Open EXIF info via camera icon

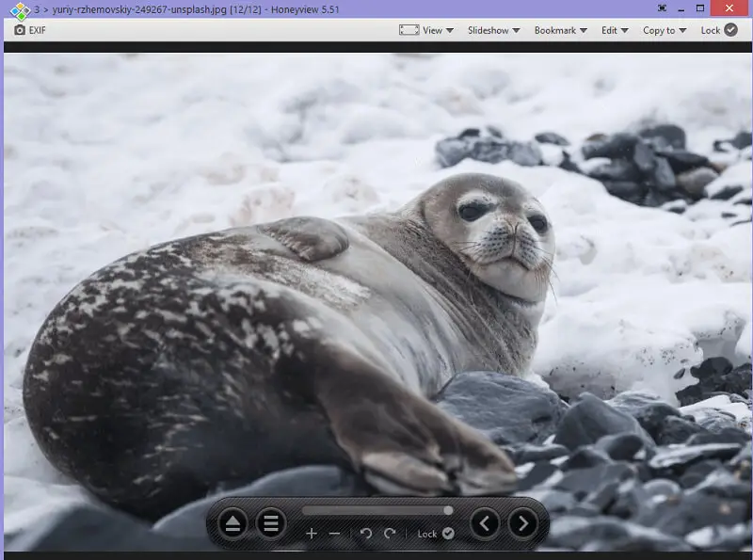(x=20, y=30)
